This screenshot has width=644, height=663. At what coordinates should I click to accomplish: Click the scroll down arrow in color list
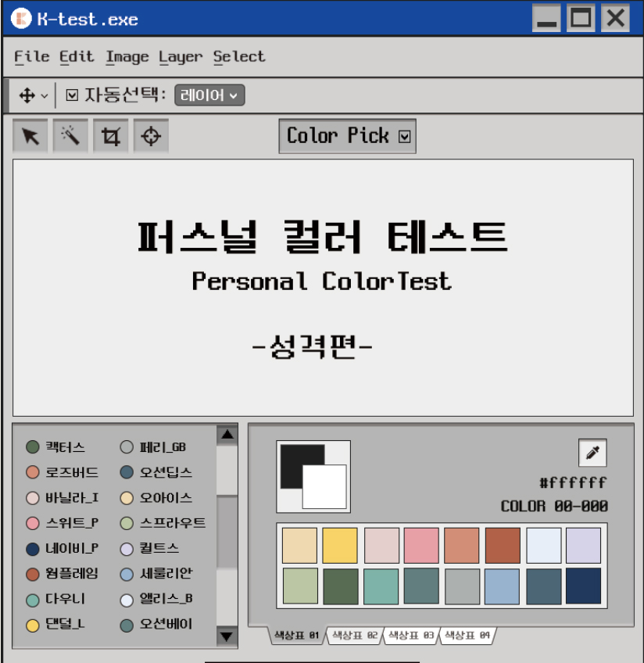pyautogui.click(x=227, y=636)
